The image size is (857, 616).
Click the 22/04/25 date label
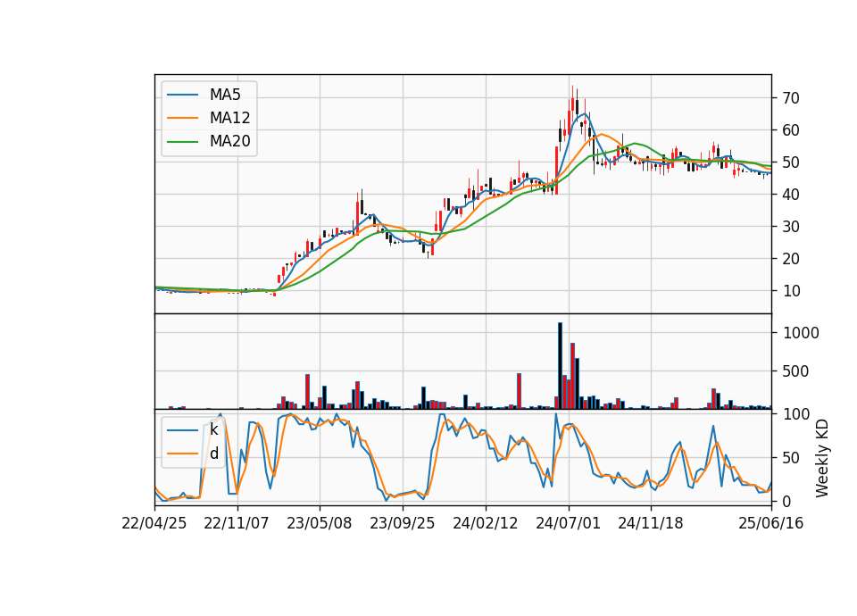click(x=154, y=523)
